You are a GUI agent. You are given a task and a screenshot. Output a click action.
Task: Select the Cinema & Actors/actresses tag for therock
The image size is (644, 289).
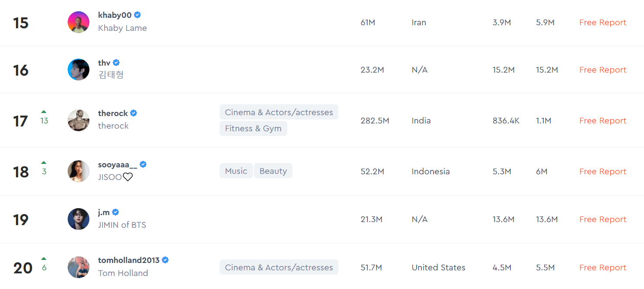coord(279,112)
